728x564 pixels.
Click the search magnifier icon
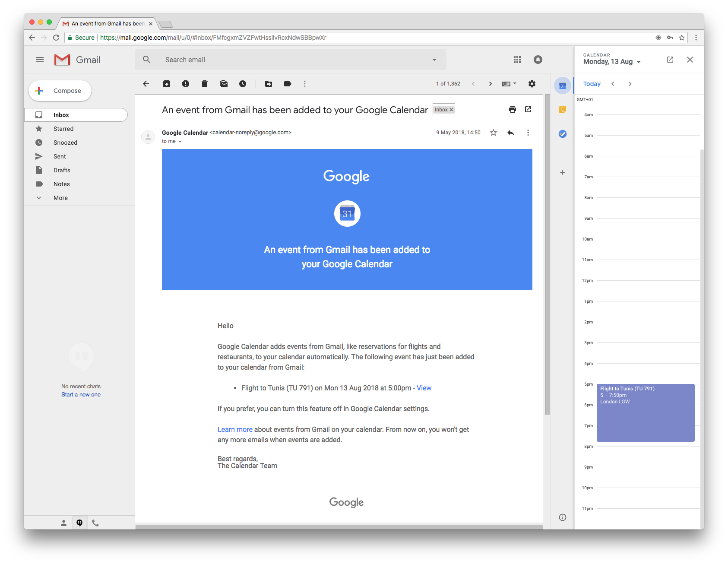point(147,60)
